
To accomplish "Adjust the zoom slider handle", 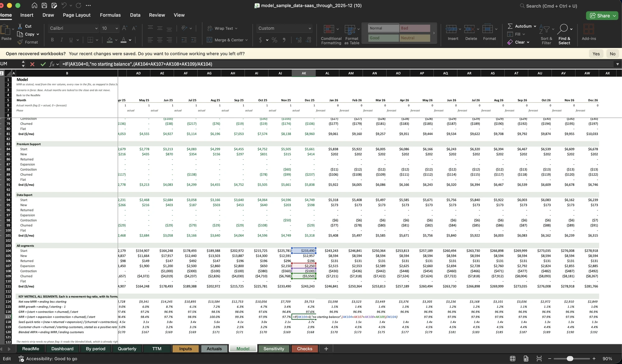I will click(x=570, y=358).
